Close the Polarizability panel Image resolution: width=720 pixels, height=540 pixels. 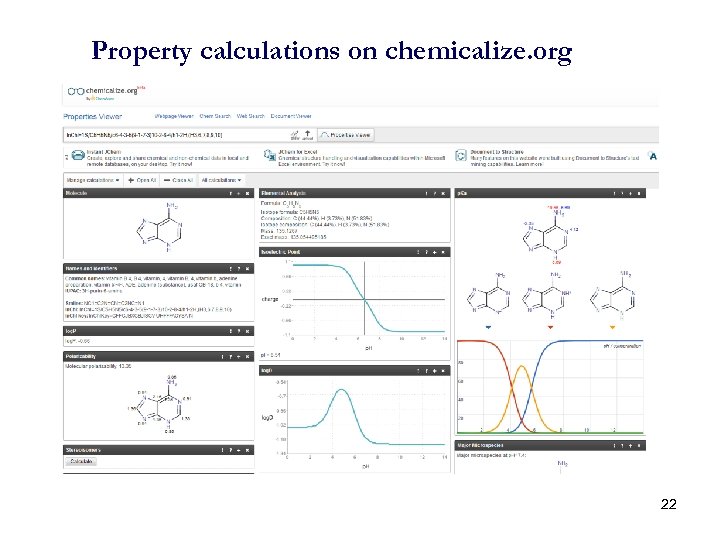248,357
